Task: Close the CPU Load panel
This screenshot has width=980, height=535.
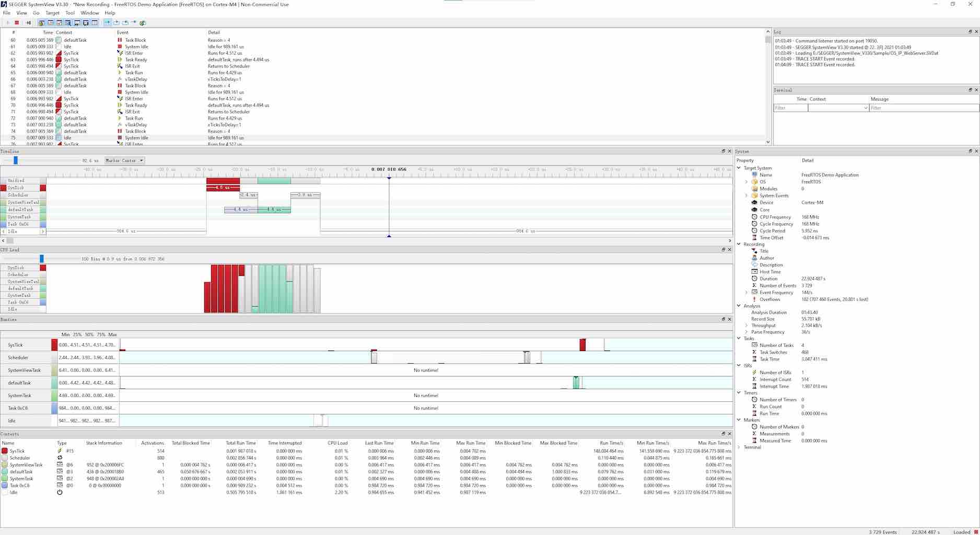Action: point(730,250)
